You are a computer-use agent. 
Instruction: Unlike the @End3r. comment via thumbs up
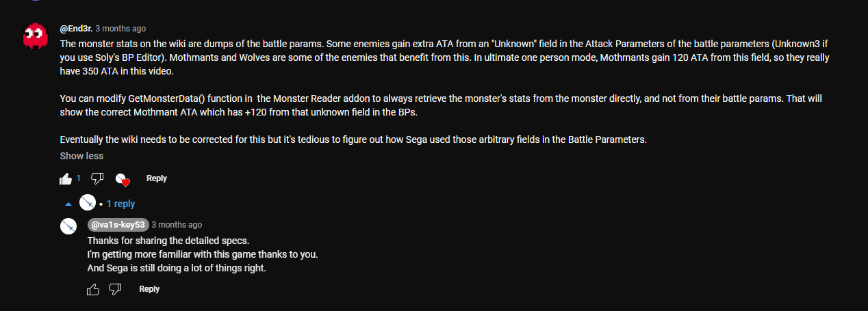click(66, 178)
